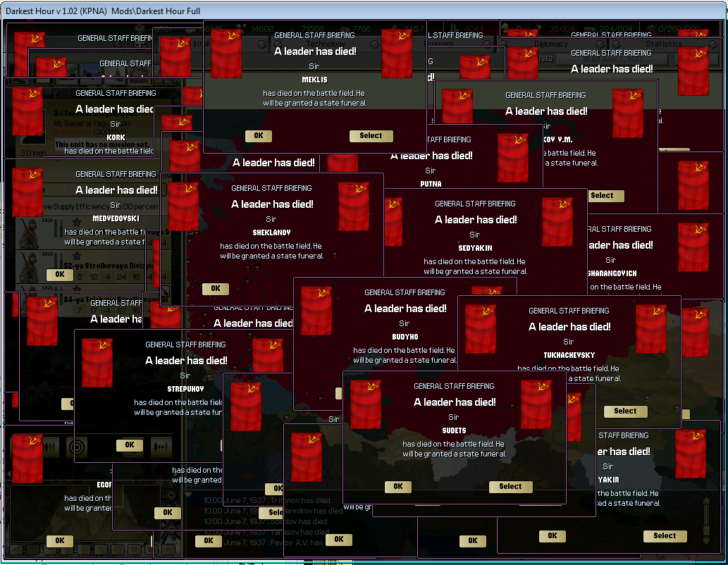Click Select in the Sudets death briefing
The height and width of the screenshot is (565, 728).
click(x=511, y=487)
